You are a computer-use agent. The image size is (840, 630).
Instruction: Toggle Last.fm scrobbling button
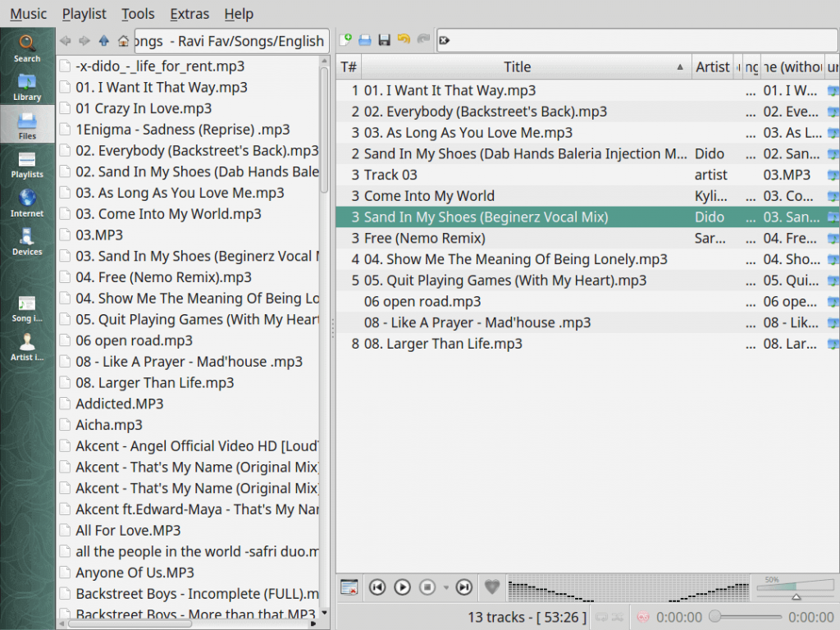[643, 617]
